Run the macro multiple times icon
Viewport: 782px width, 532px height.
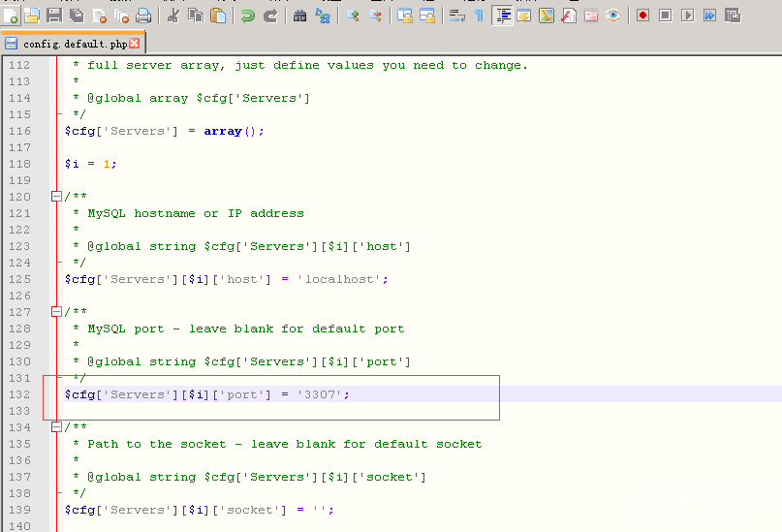click(x=710, y=16)
